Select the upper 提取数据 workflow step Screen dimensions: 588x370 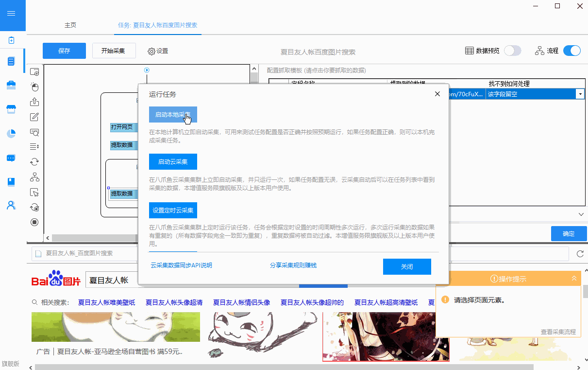point(124,145)
